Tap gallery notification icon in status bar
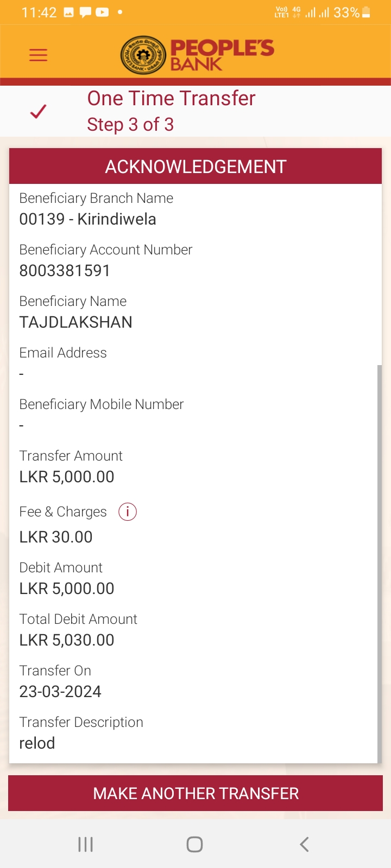Viewport: 391px width, 868px height. click(68, 12)
